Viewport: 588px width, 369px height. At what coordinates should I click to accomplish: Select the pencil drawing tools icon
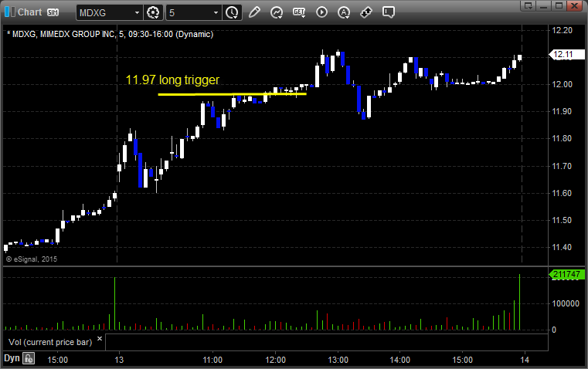pyautogui.click(x=254, y=12)
